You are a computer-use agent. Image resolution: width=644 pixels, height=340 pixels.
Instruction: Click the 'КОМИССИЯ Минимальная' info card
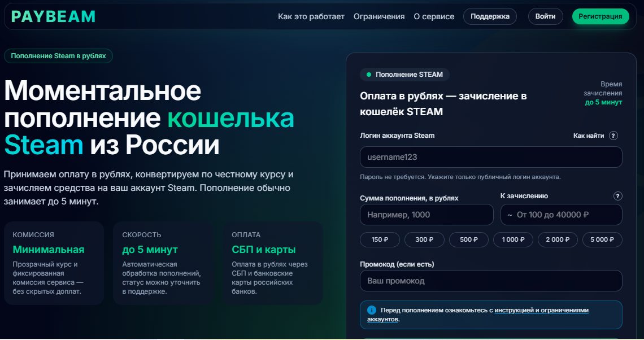pos(54,263)
